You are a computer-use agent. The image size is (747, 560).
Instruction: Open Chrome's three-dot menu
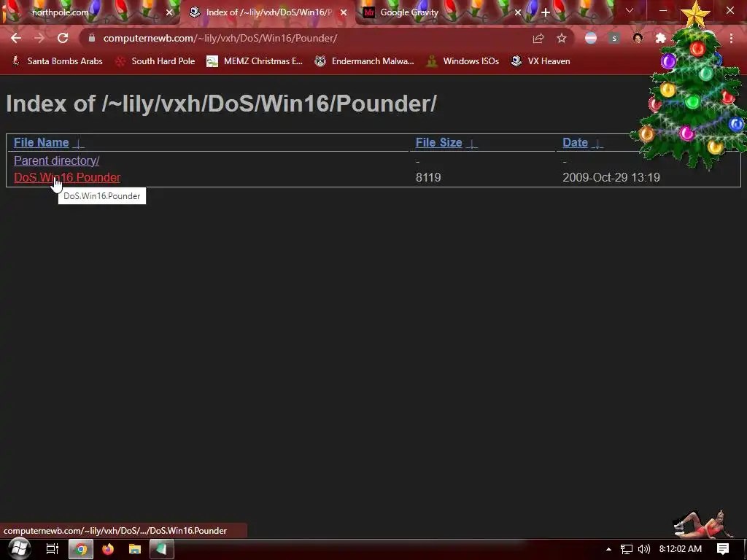pos(731,38)
